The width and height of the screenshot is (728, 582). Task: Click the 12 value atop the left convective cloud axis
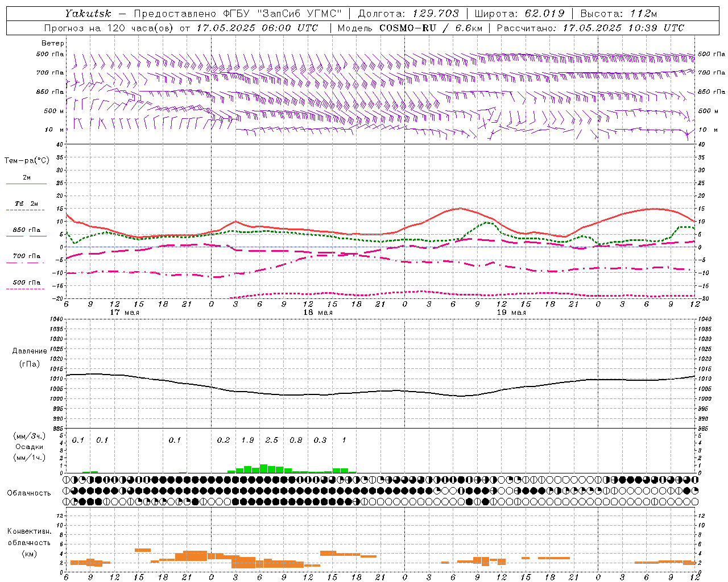coord(59,516)
